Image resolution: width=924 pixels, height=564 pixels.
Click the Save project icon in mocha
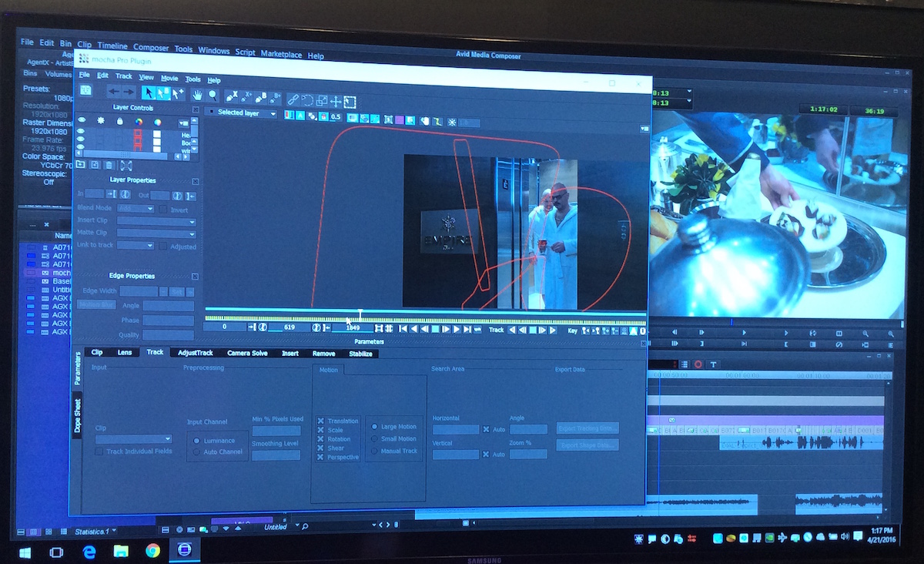click(86, 89)
